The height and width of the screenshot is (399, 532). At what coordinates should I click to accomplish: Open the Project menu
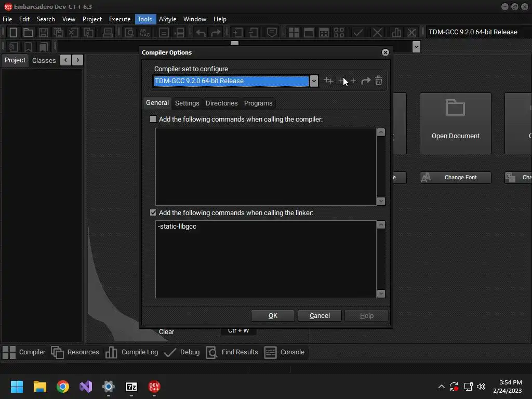pyautogui.click(x=92, y=19)
